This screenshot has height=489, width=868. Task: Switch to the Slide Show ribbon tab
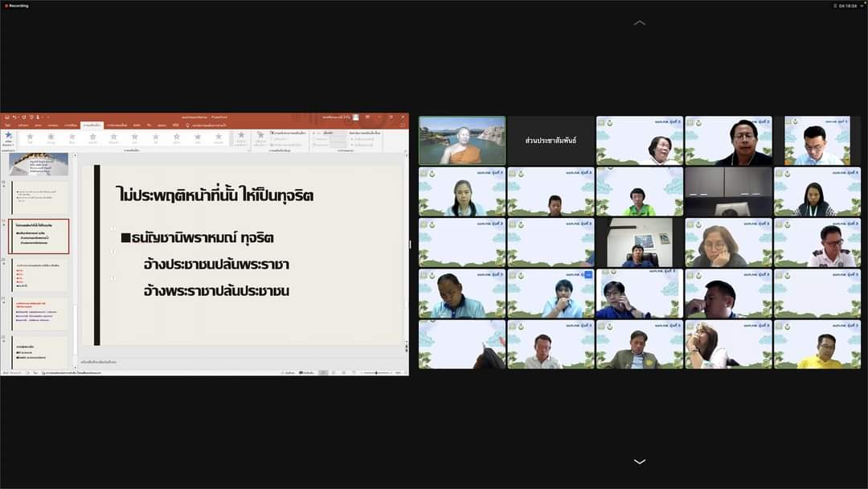coord(117,125)
